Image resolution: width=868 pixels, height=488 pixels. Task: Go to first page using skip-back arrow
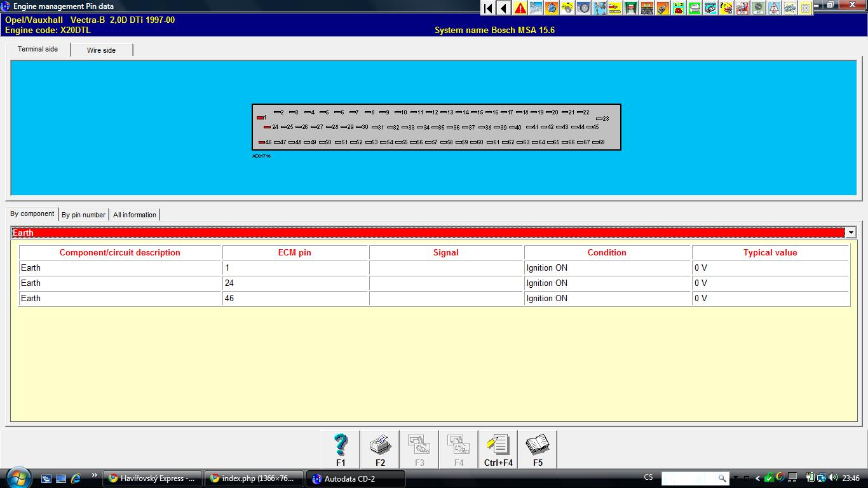click(487, 8)
